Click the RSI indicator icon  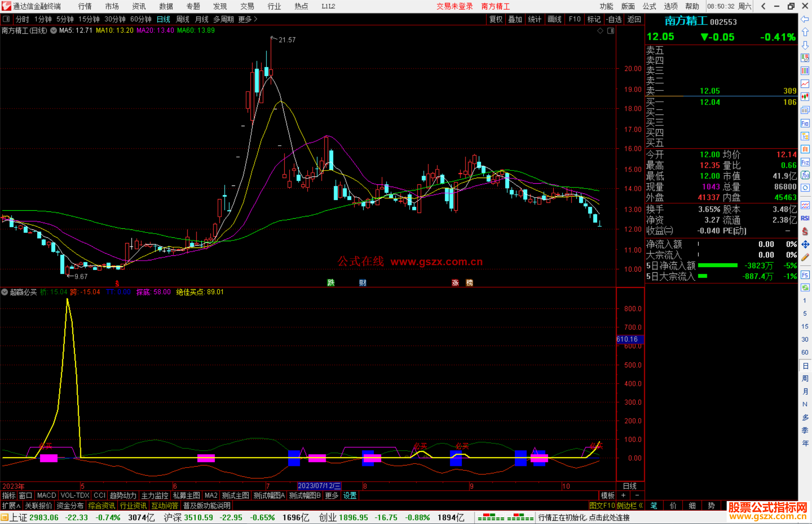(x=805, y=218)
